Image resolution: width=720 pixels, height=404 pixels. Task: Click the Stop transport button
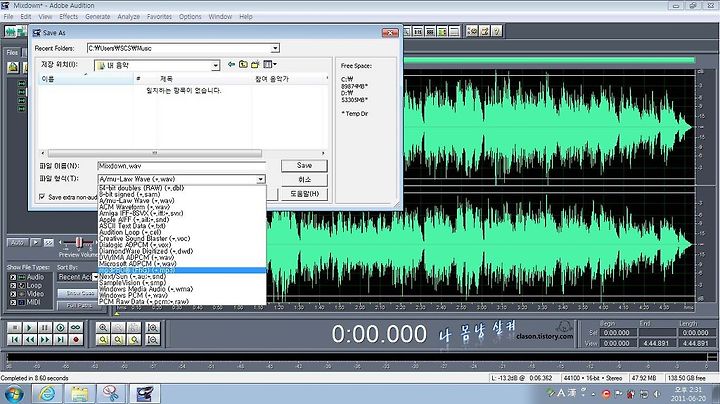[x=15, y=327]
